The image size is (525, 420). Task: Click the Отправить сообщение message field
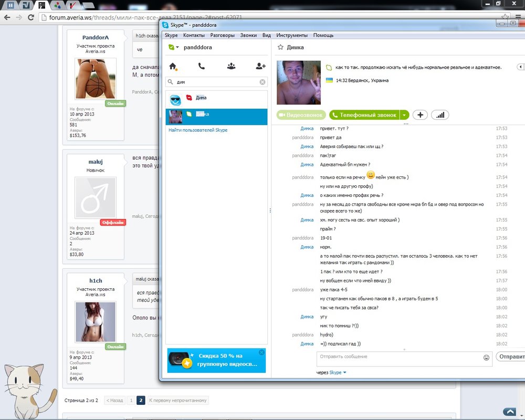pyautogui.click(x=399, y=357)
